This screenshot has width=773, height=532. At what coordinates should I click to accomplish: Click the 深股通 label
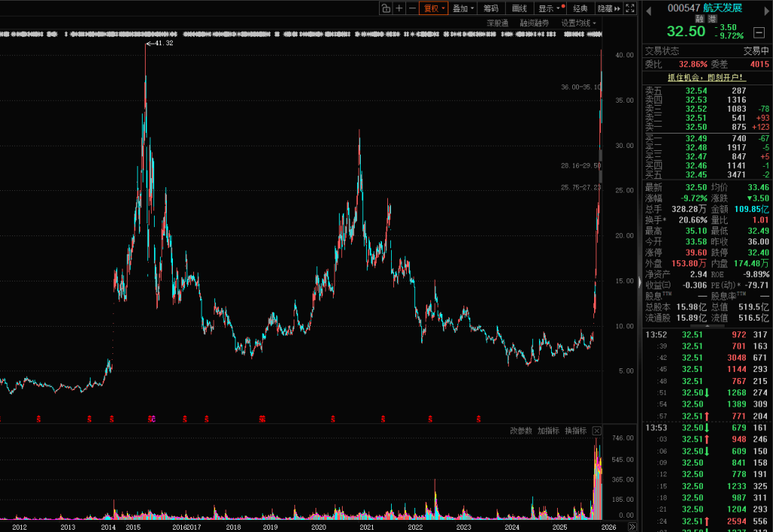497,23
